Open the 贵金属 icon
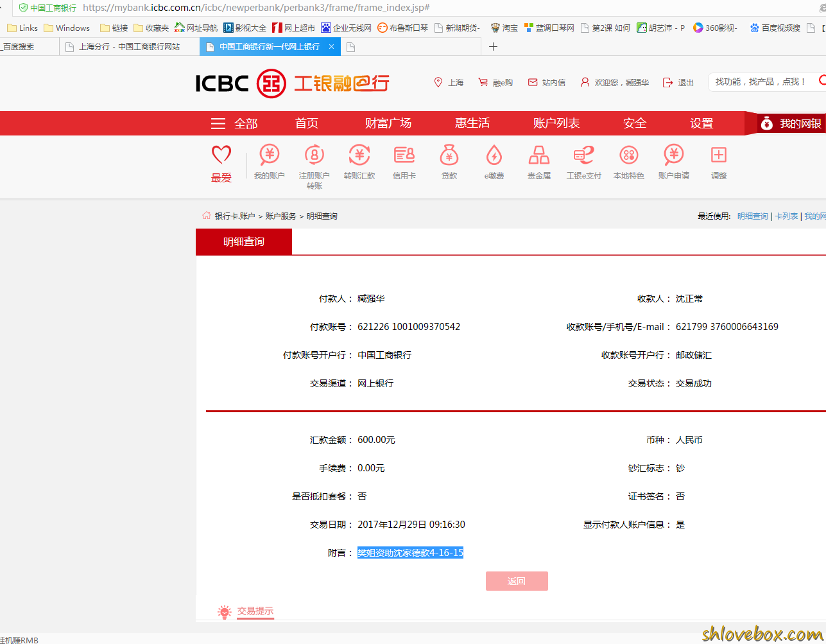The width and height of the screenshot is (826, 644). tap(538, 155)
